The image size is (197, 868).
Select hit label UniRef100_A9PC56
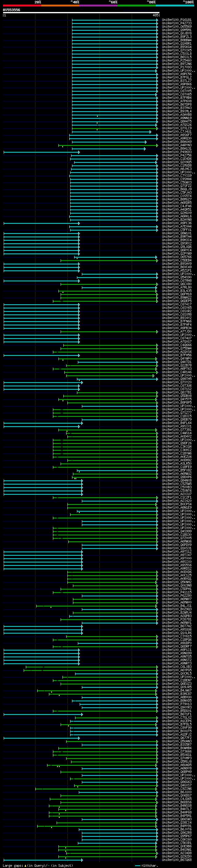click(176, 74)
